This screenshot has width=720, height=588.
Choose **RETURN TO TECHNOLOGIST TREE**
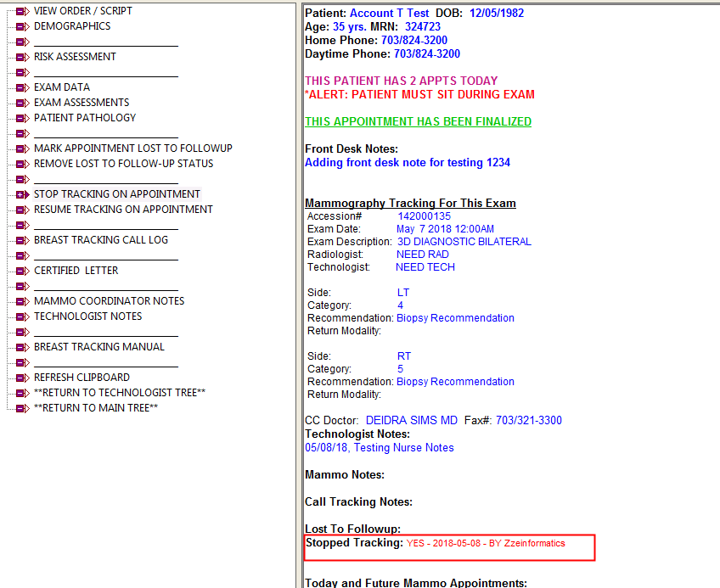click(119, 393)
